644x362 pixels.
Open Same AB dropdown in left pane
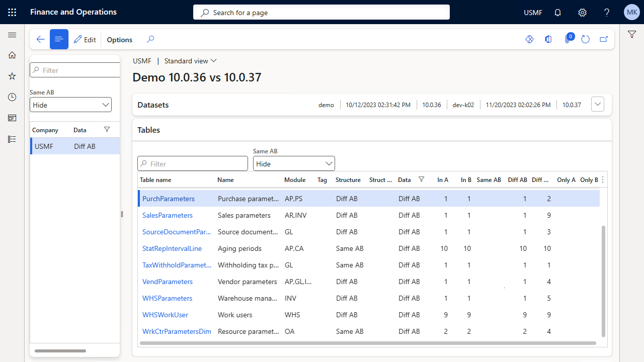(70, 105)
